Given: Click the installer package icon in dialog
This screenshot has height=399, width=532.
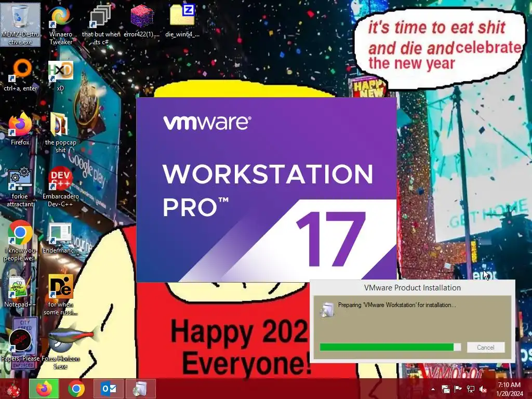Looking at the screenshot, I should click(x=327, y=310).
